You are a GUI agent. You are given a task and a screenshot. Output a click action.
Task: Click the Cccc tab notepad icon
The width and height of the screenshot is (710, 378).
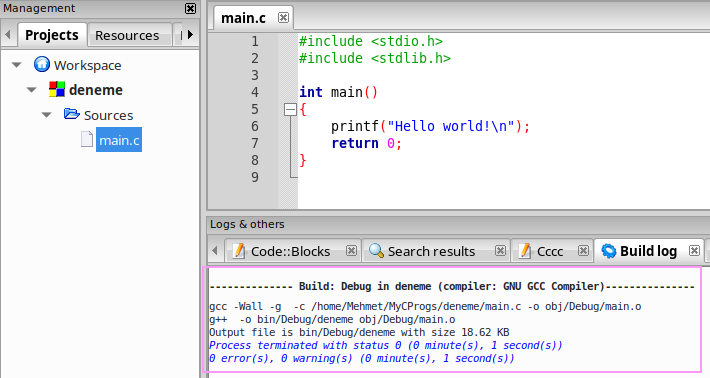point(524,250)
